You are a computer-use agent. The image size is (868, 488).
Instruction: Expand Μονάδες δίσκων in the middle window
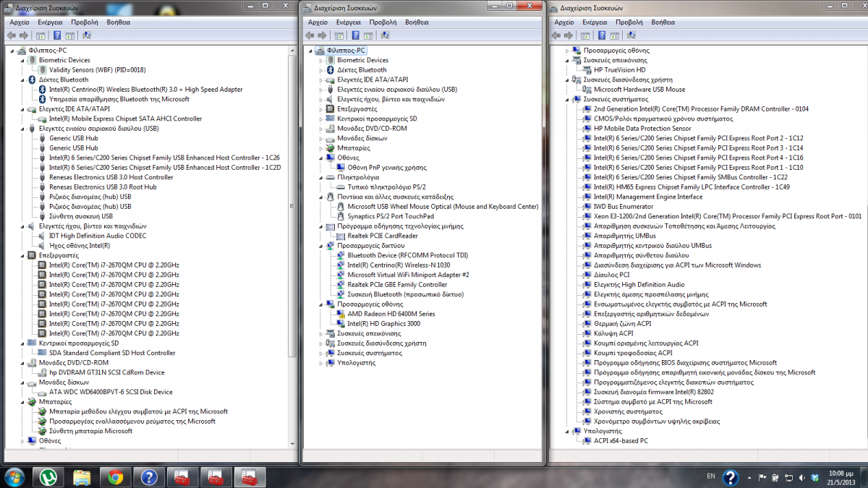click(x=320, y=138)
